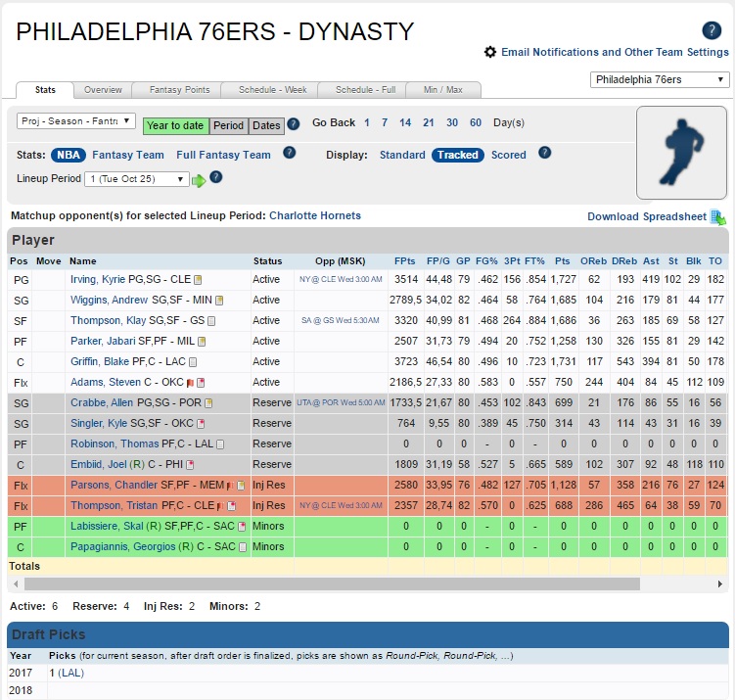The image size is (735, 700).
Task: Open Steven Adams' red note icon
Action: pos(201,383)
